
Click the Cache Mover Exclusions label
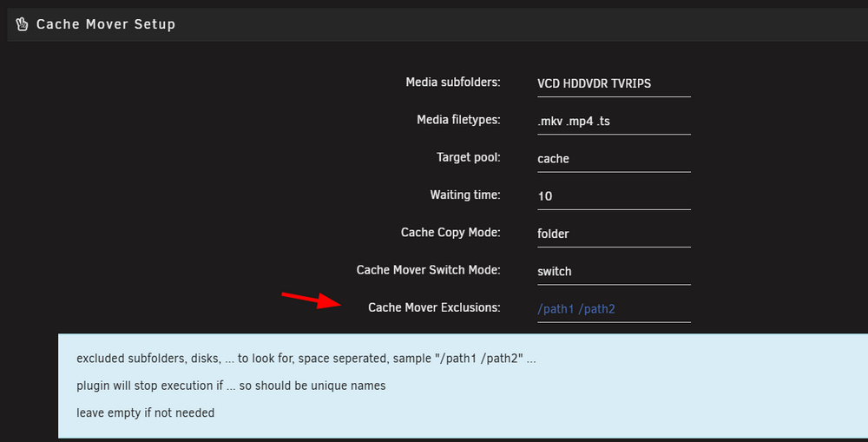click(x=434, y=308)
